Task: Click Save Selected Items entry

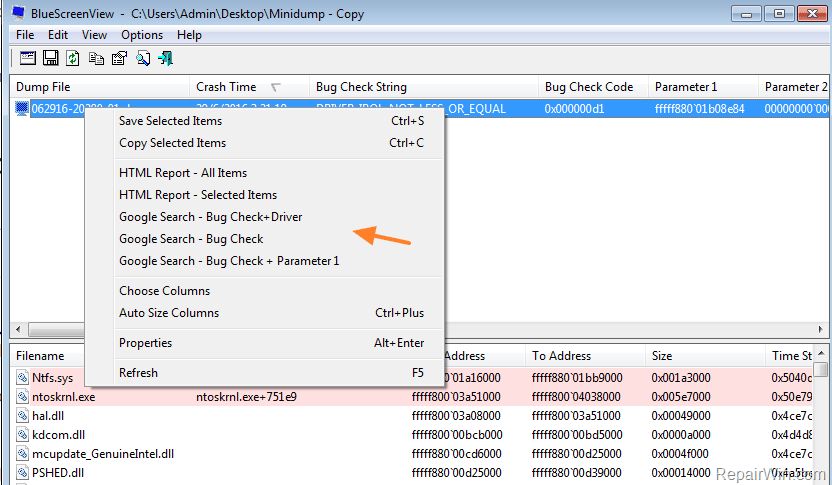Action: coord(170,121)
